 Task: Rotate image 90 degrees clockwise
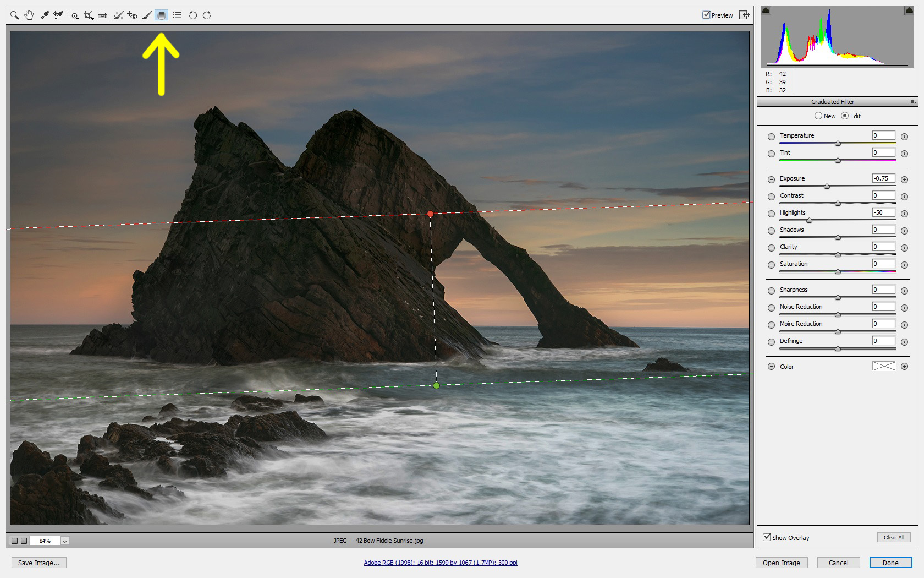tap(207, 15)
